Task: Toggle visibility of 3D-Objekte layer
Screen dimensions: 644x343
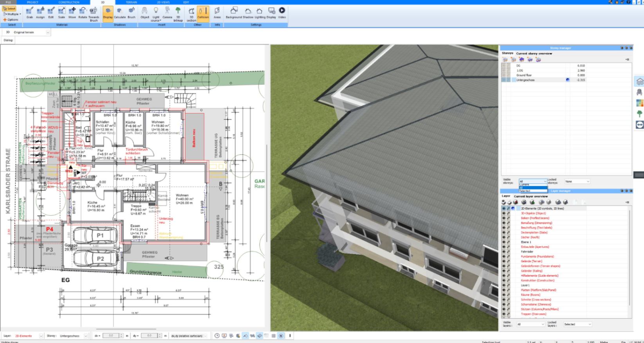Action: pos(504,213)
